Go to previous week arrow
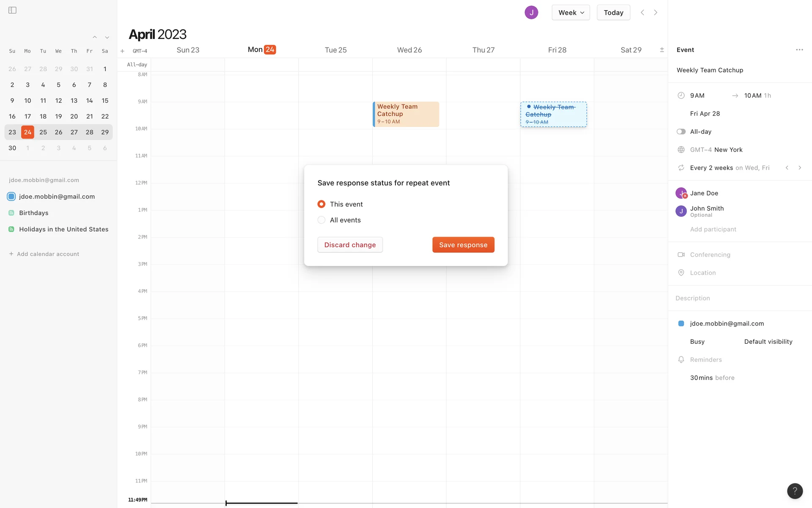812x508 pixels. pos(642,13)
